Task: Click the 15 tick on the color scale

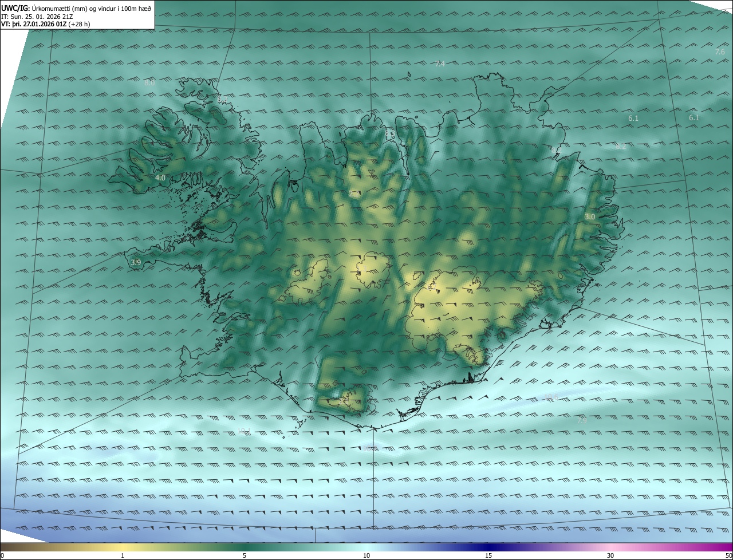Action: [x=488, y=555]
